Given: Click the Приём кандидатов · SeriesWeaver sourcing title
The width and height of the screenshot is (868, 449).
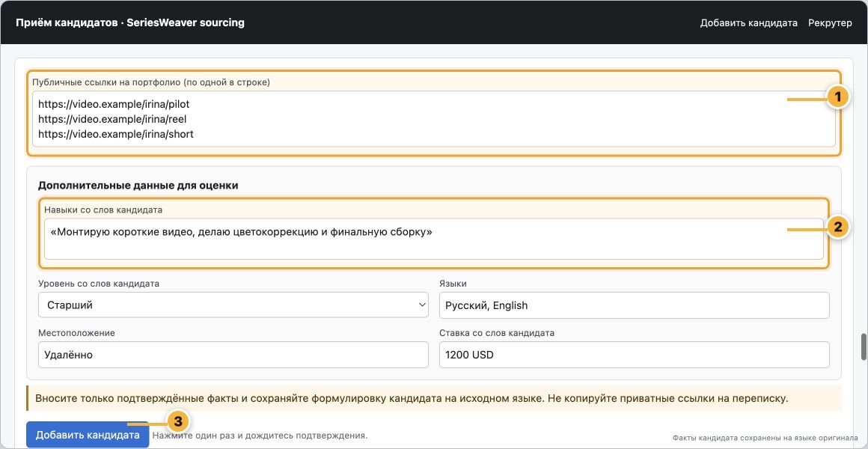Looking at the screenshot, I should coord(130,22).
